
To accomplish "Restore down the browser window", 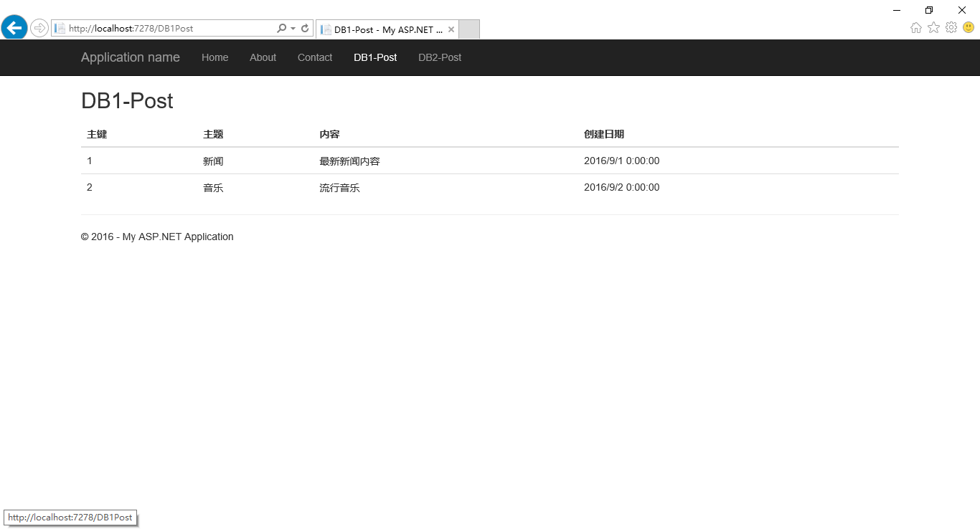I will [929, 10].
